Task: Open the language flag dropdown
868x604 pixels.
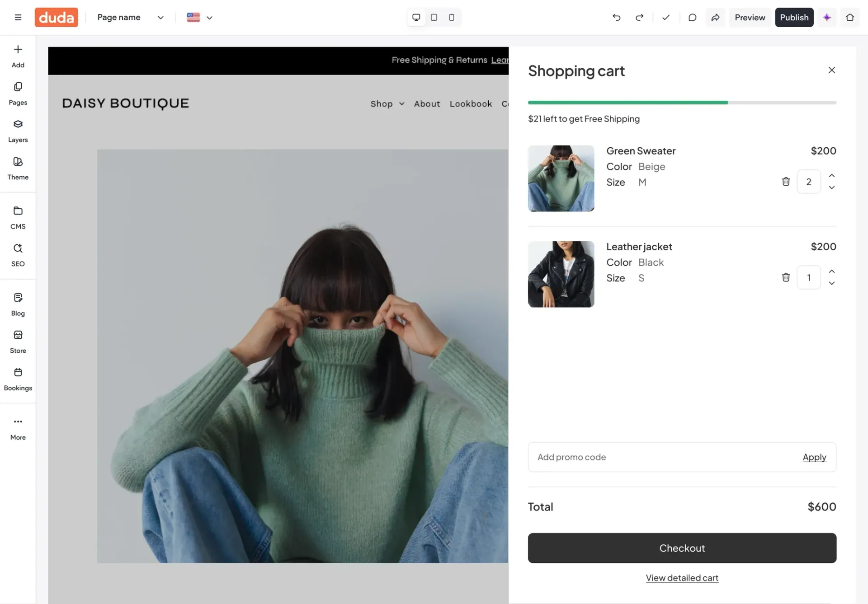Action: (x=200, y=17)
